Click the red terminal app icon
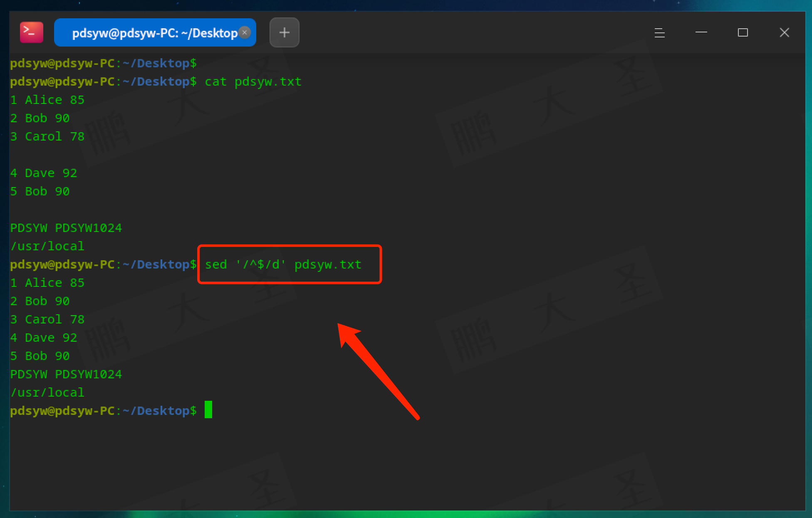 click(x=32, y=32)
